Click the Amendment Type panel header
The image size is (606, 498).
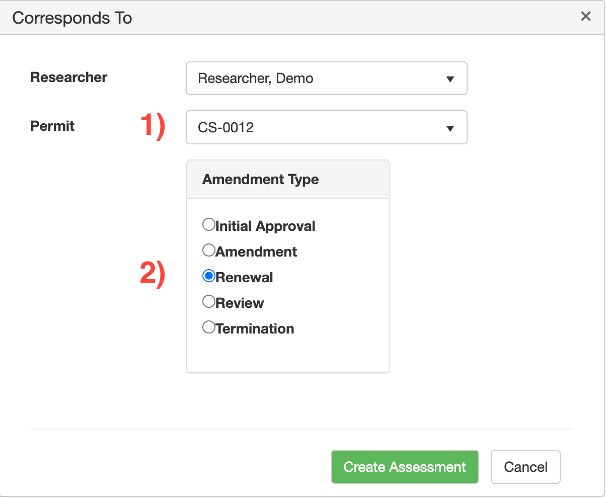[x=261, y=180]
